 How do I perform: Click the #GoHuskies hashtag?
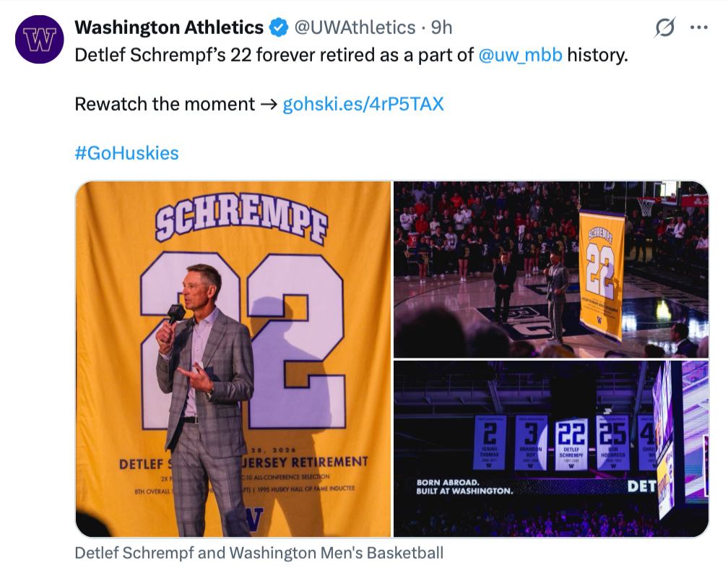tap(126, 153)
